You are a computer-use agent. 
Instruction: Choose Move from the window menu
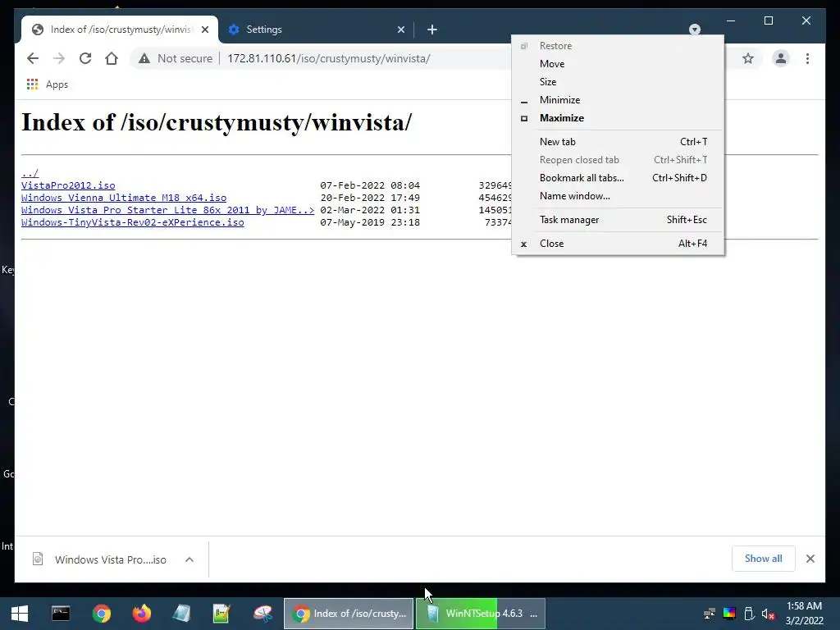(618, 64)
